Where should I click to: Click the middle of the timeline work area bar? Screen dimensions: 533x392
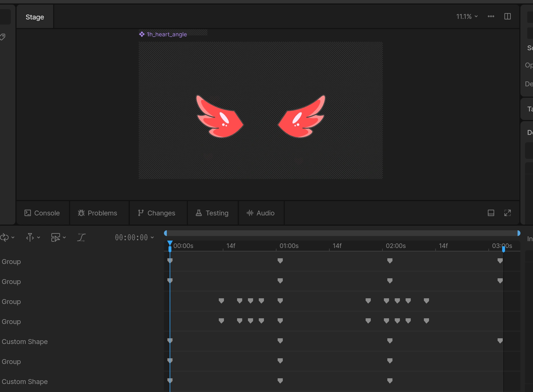342,233
